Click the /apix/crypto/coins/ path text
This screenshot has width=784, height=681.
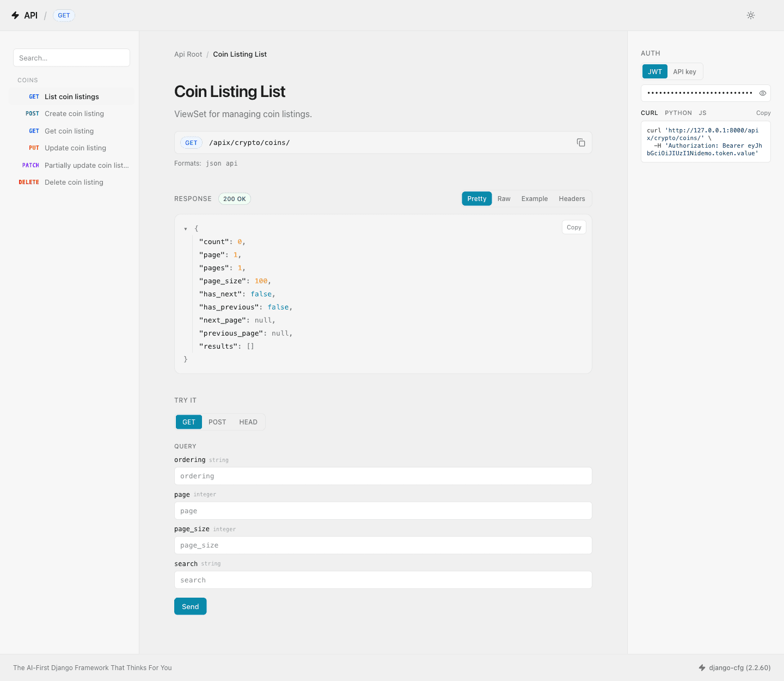(x=249, y=143)
